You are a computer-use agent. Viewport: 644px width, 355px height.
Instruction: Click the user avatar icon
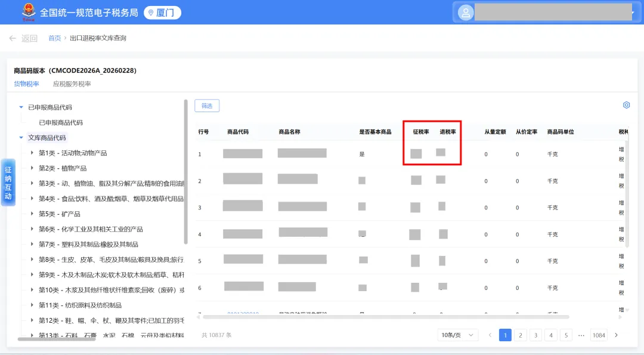466,13
